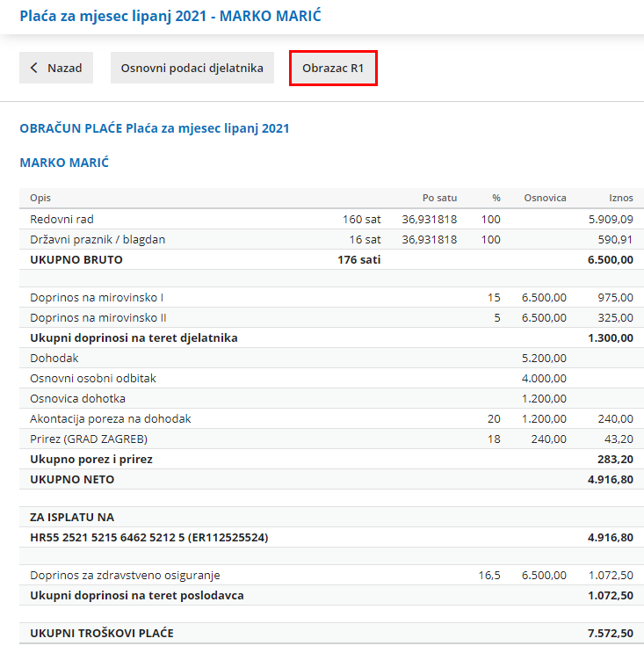Select the ZA ISPLATU NA label
Viewport: 644px width, 653px height.
pyautogui.click(x=72, y=518)
